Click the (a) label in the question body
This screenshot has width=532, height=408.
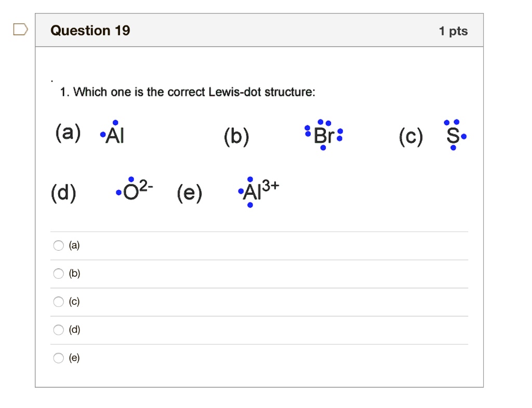tap(68, 134)
